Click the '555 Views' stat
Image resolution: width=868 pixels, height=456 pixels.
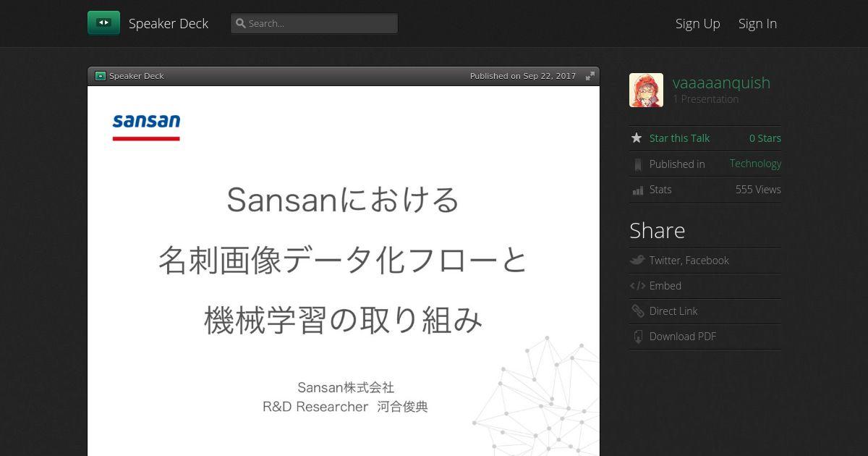coord(758,190)
